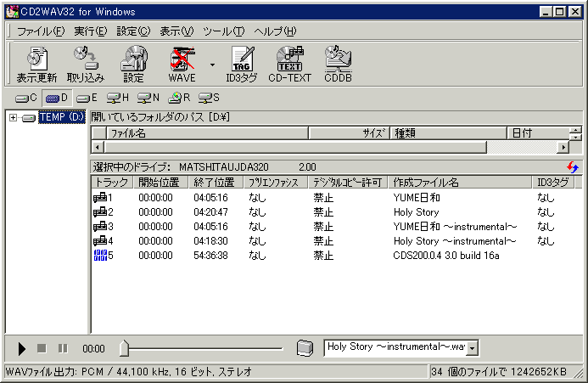Click the 表示更新 refresh toolbar icon
The width and height of the screenshot is (588, 383).
tap(36, 64)
